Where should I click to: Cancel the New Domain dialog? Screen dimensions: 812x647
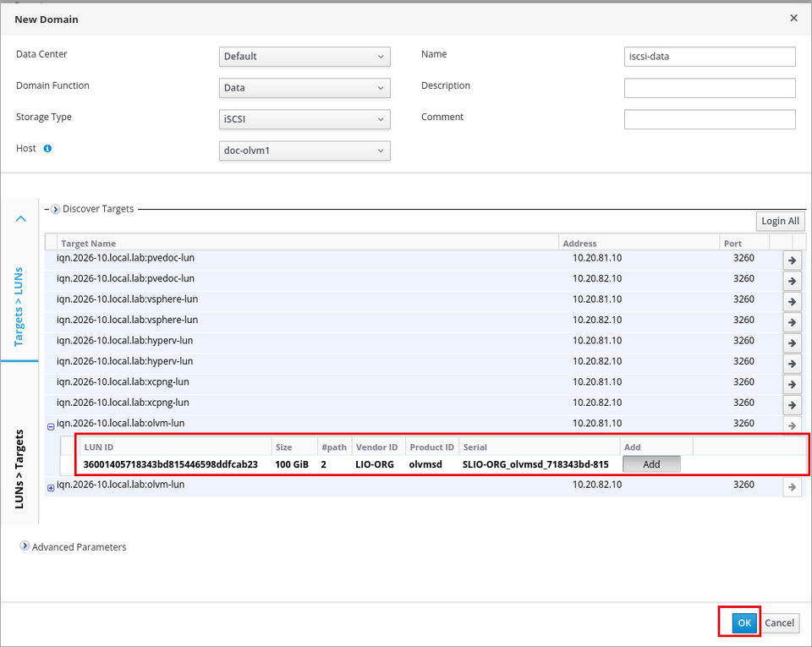tap(779, 622)
